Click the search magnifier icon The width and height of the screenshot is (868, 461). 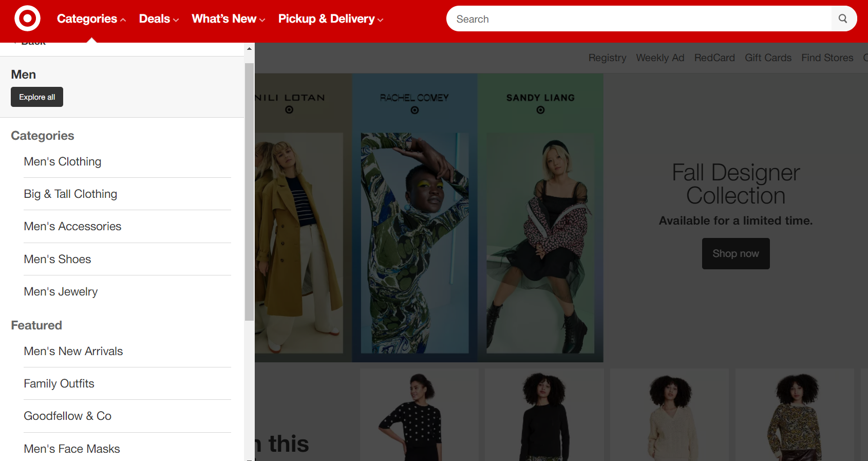pyautogui.click(x=843, y=19)
